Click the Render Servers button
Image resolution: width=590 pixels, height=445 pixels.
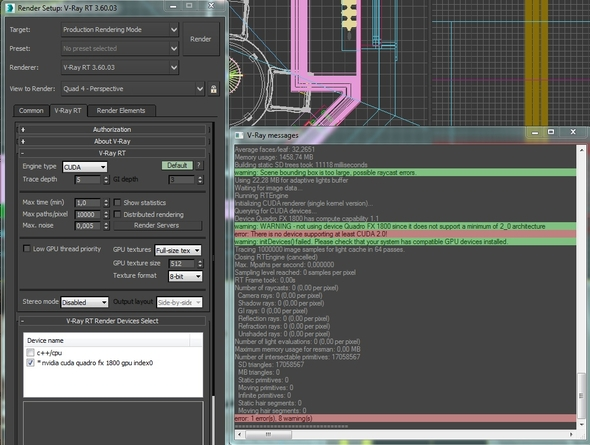[157, 225]
